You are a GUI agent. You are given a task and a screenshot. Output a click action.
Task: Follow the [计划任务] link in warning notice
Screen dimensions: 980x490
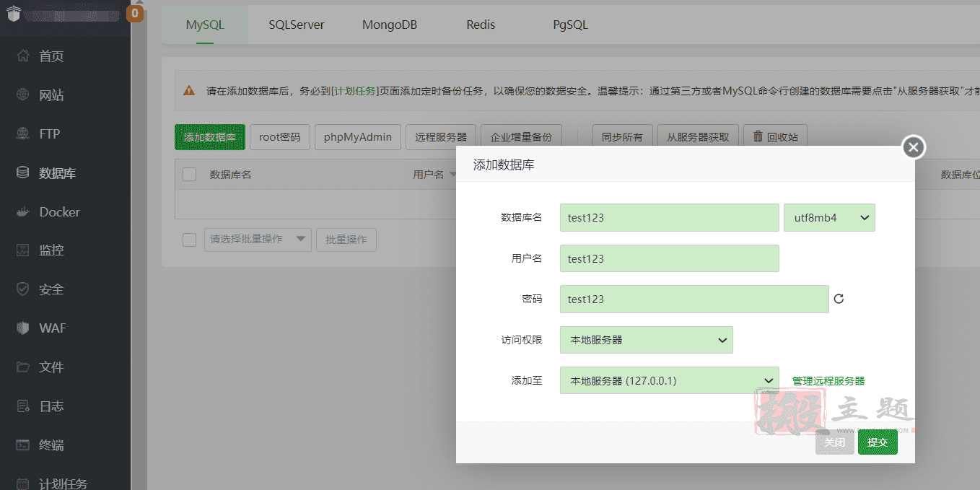pos(354,91)
